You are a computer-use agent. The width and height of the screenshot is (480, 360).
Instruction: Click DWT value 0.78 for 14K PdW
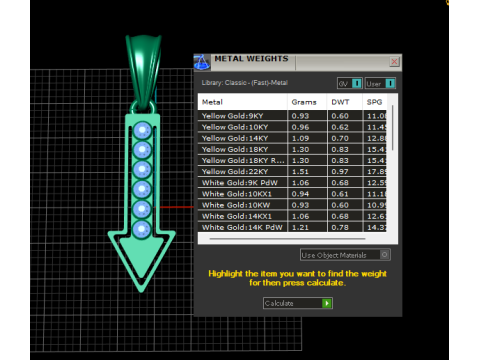pyautogui.click(x=340, y=227)
